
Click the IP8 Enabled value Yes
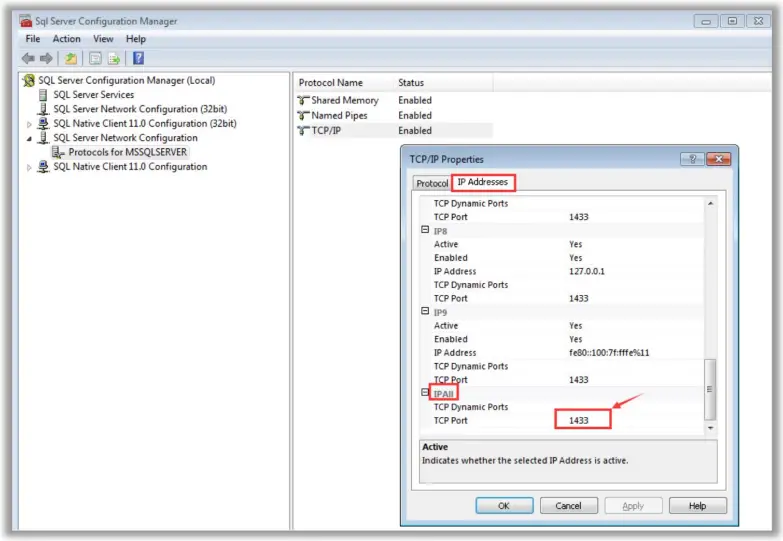tap(576, 258)
